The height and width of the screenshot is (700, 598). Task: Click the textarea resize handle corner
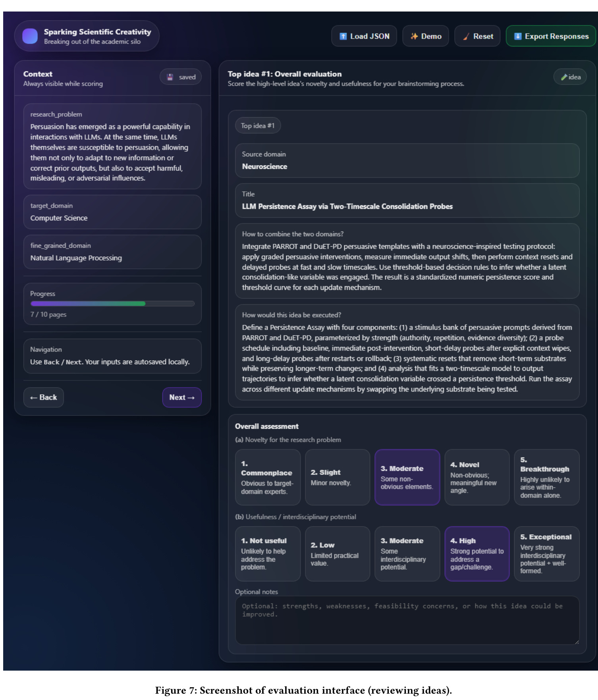click(577, 642)
